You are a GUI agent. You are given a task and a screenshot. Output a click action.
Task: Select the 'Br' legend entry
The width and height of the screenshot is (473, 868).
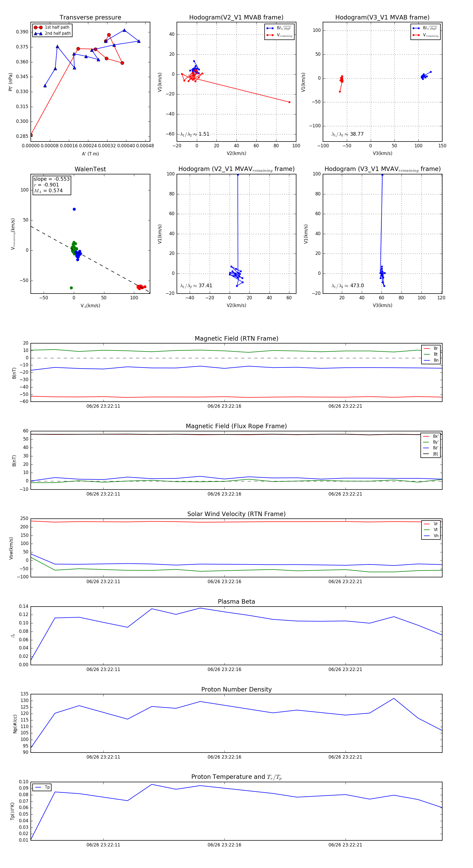[431, 349]
